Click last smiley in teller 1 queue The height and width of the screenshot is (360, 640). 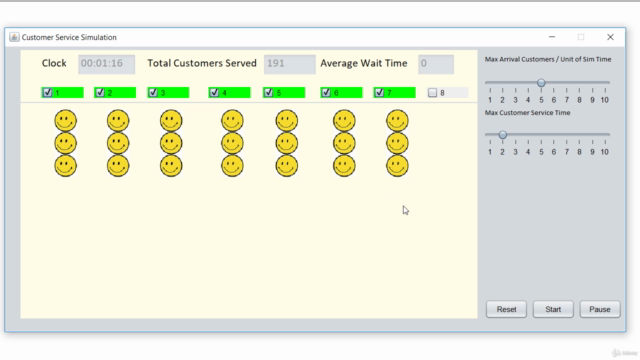(65, 166)
